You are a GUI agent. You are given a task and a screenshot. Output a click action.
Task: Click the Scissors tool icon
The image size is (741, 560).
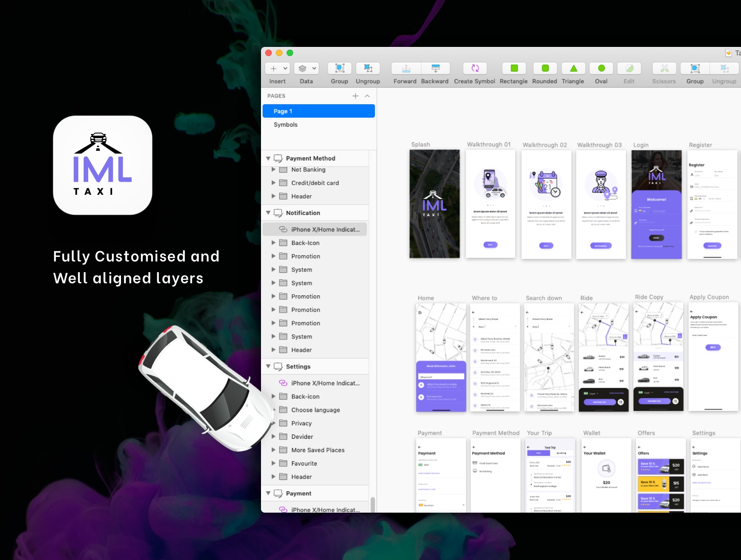tap(664, 68)
